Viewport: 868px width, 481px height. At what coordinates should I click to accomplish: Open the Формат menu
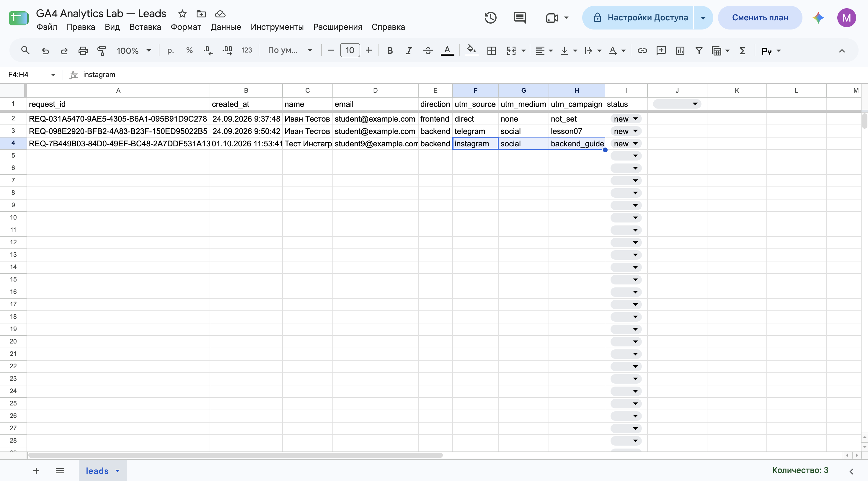pos(186,27)
